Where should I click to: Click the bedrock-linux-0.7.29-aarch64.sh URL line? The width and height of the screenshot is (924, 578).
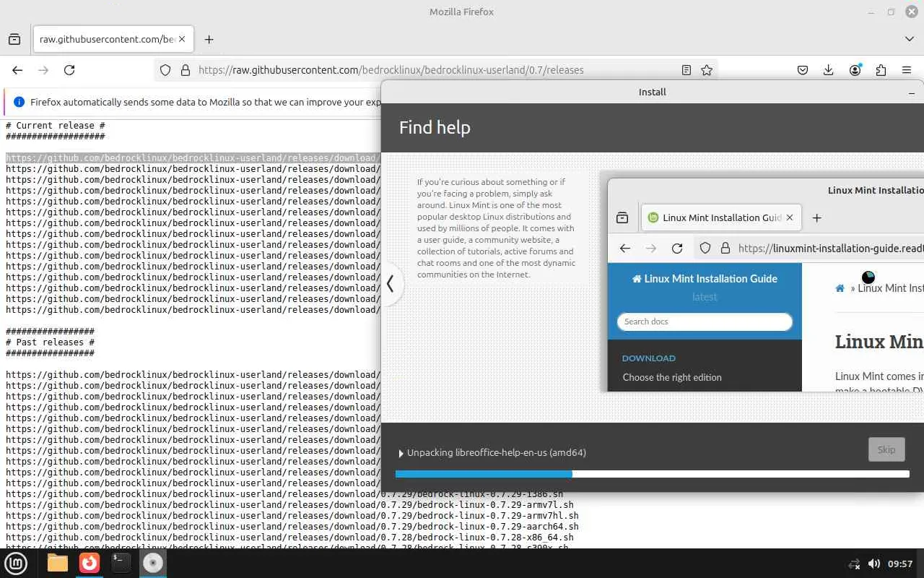click(x=292, y=526)
